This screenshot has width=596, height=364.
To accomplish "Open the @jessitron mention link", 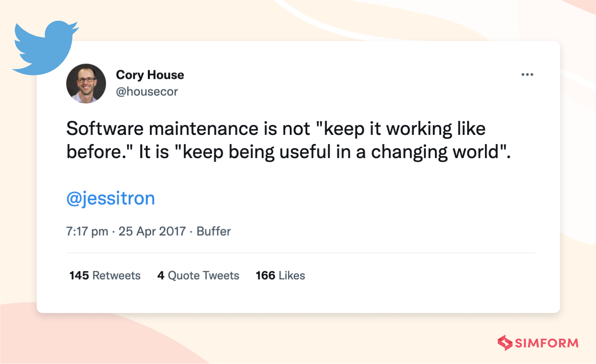I will coord(110,198).
